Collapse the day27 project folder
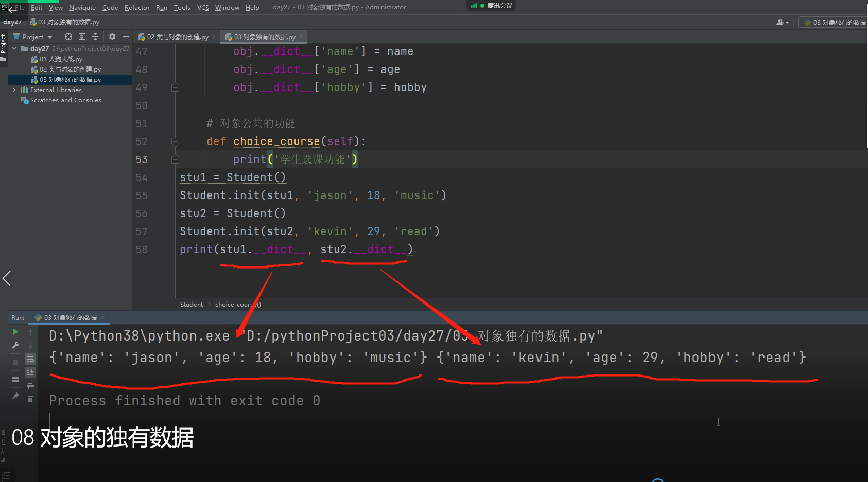 point(14,48)
